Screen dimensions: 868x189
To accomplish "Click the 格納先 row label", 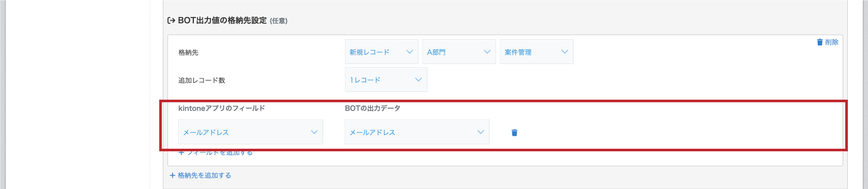I will coord(188,52).
